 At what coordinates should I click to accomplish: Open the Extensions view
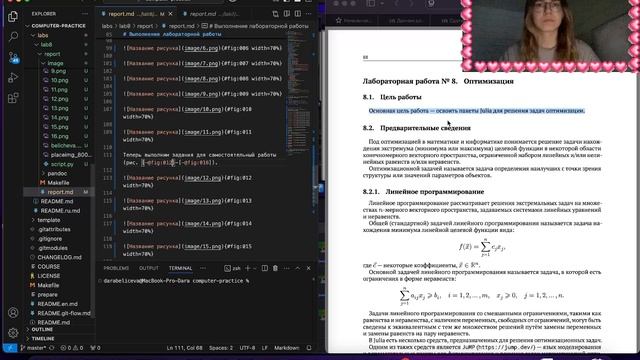tap(13, 98)
